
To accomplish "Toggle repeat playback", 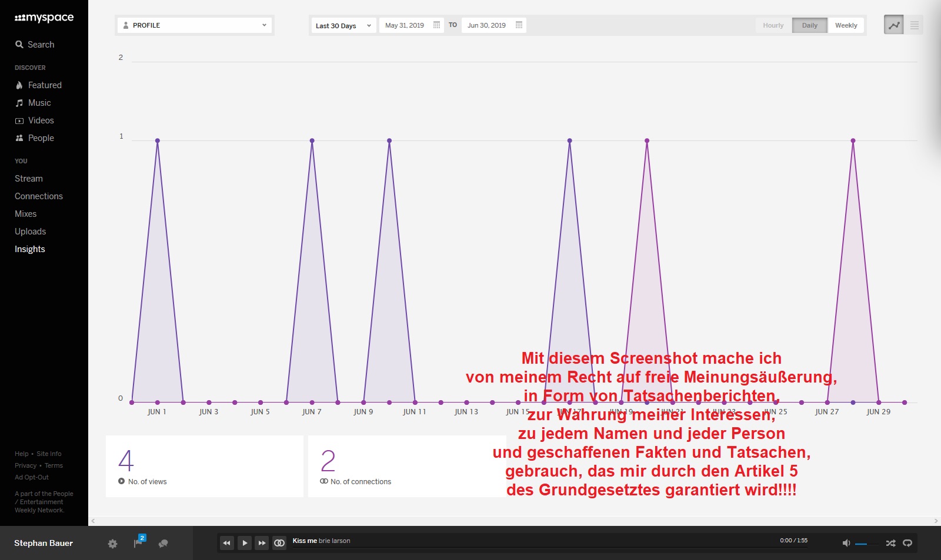I will tap(907, 543).
